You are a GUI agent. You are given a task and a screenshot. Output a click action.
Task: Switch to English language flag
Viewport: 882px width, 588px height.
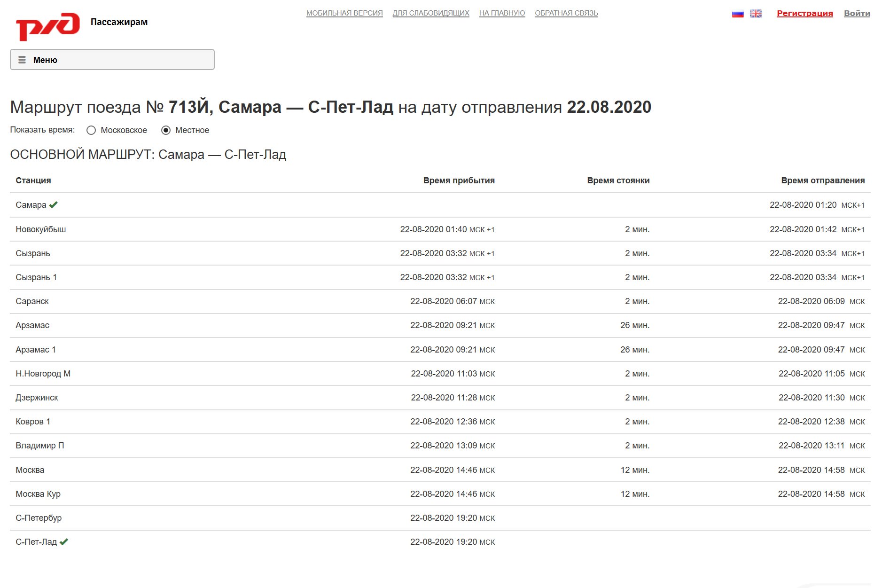pos(756,14)
